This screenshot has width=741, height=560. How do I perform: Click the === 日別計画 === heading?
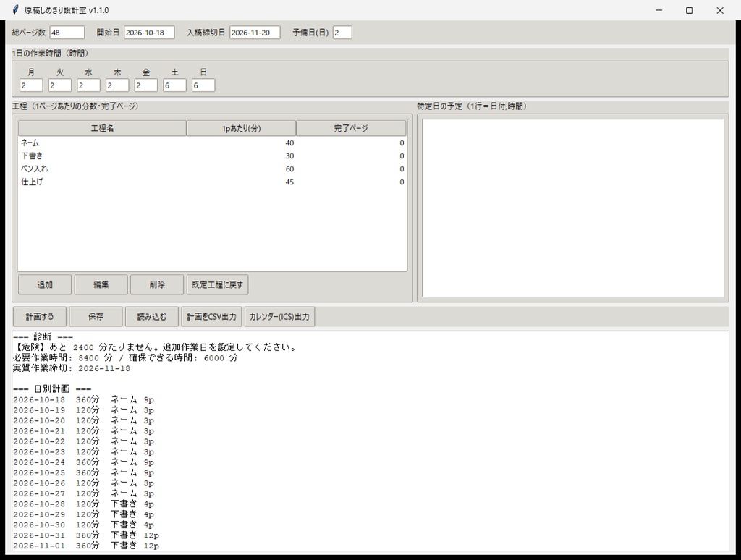click(x=52, y=389)
